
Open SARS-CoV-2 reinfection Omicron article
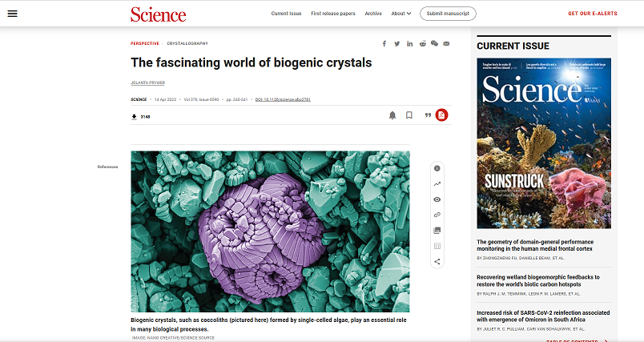tap(543, 316)
